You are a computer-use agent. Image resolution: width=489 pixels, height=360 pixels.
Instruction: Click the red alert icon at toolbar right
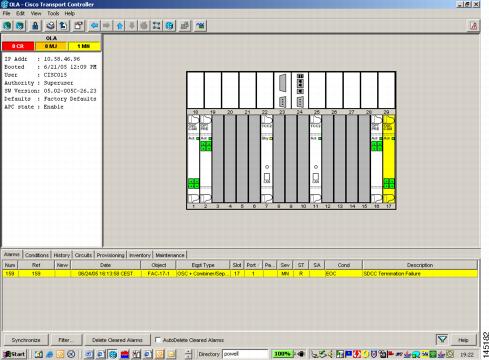pos(473,26)
